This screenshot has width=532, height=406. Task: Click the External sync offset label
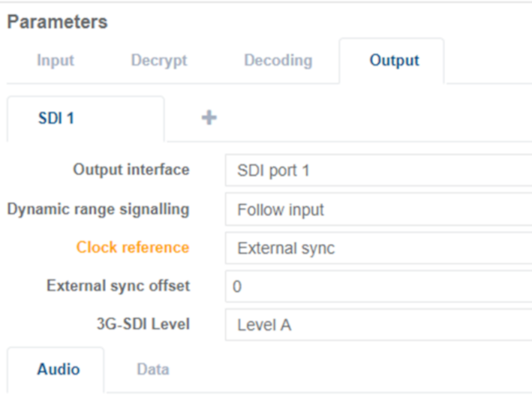coord(118,286)
